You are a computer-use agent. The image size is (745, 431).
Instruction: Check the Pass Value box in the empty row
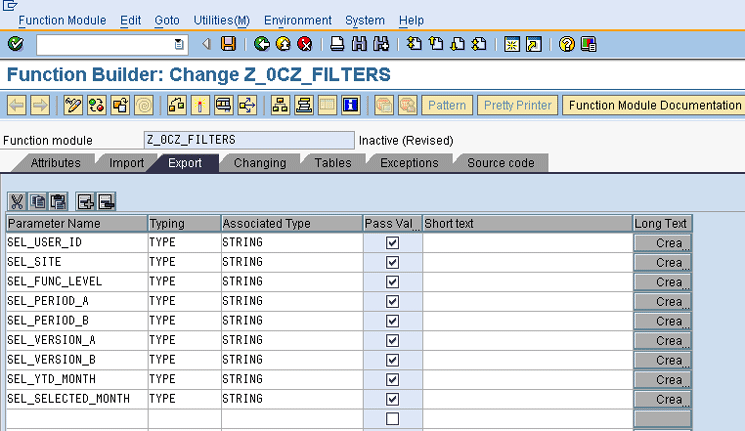[392, 418]
